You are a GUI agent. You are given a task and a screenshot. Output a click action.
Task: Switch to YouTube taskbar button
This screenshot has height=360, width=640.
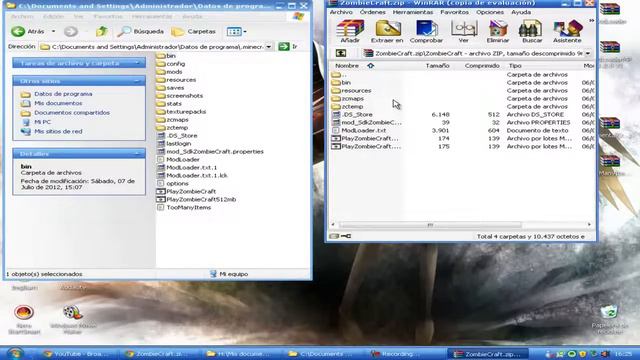80,354
